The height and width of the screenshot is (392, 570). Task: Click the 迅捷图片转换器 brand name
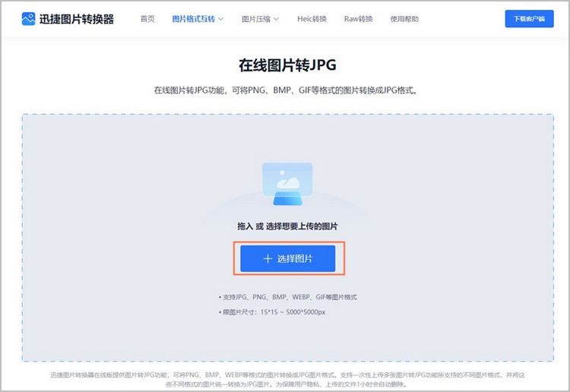[x=77, y=19]
